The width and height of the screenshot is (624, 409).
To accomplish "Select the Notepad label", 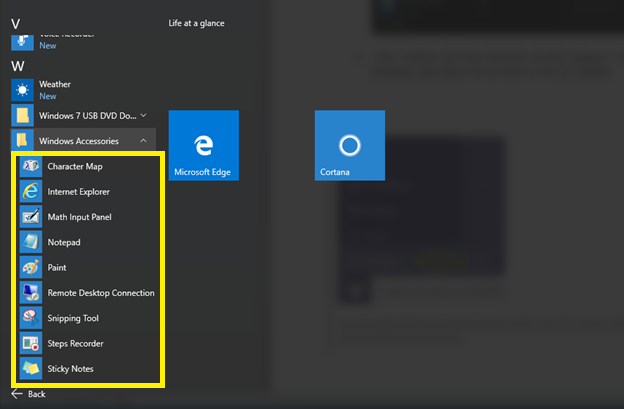I will pyautogui.click(x=64, y=242).
